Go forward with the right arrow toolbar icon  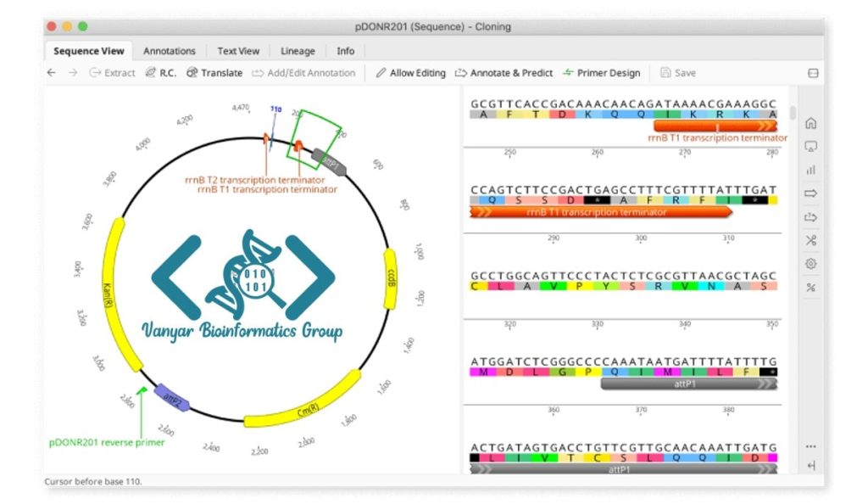(x=73, y=73)
